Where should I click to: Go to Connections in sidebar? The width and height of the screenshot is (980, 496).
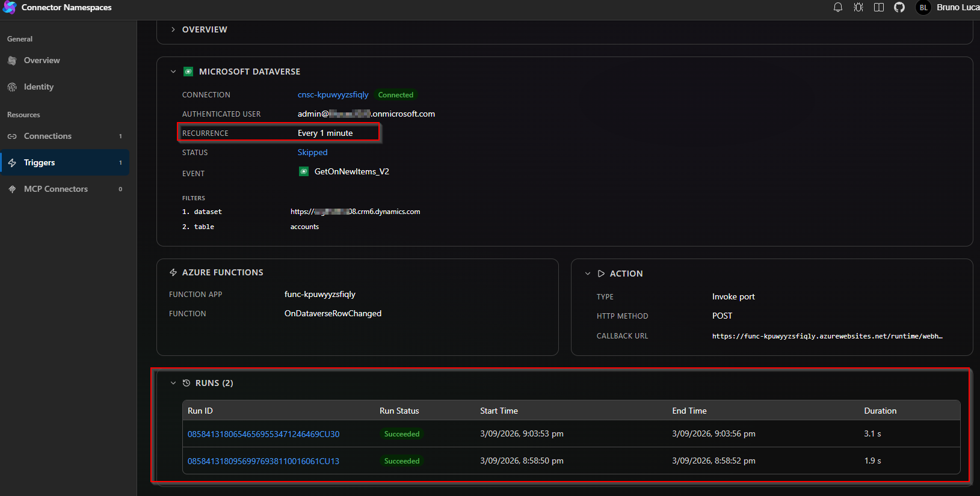pyautogui.click(x=65, y=136)
